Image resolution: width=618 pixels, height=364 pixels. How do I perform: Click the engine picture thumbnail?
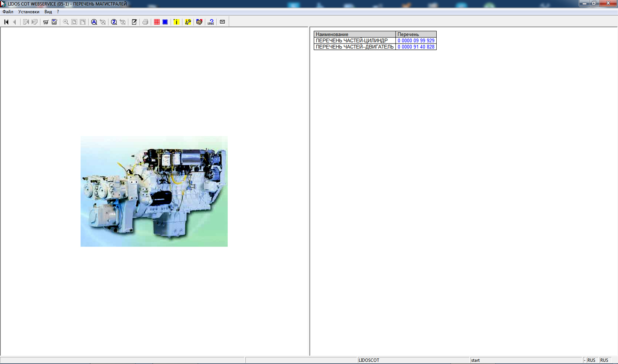click(154, 191)
